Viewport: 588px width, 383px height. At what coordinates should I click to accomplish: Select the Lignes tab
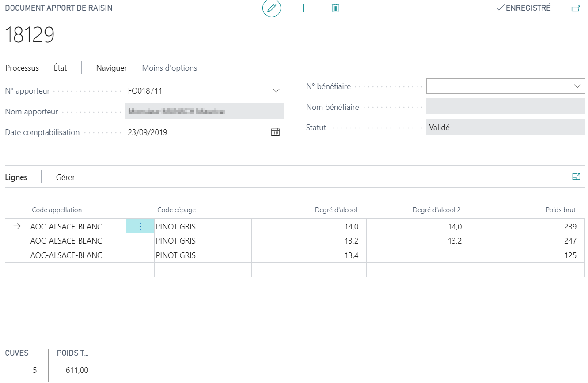(16, 177)
